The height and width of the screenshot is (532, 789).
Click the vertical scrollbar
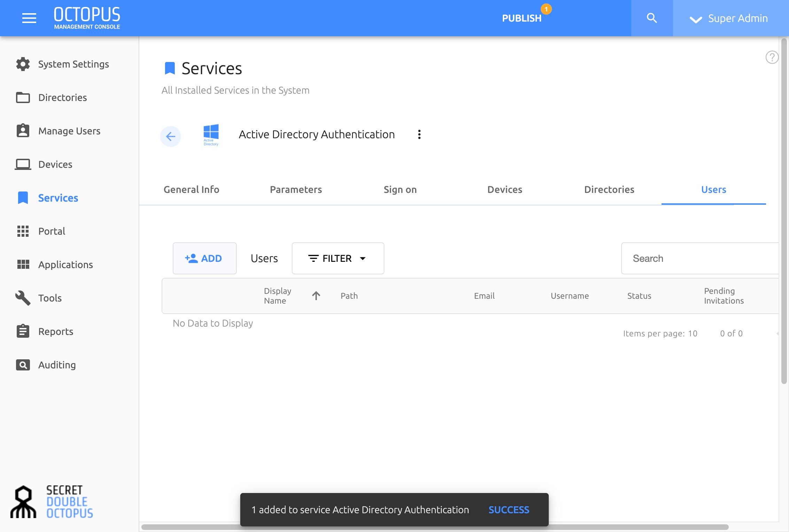784,211
